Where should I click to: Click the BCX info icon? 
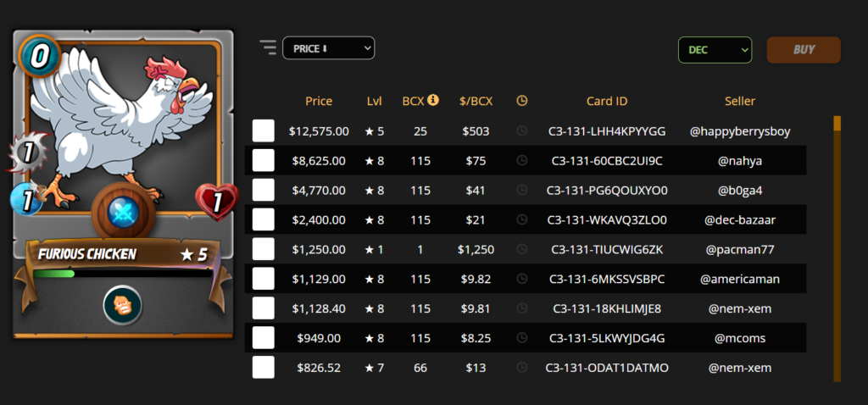[433, 101]
